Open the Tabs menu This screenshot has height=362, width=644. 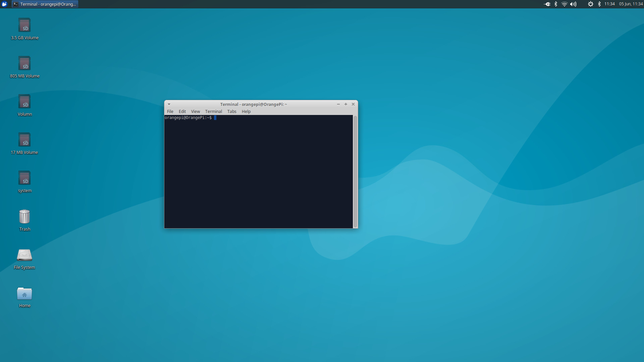point(232,112)
